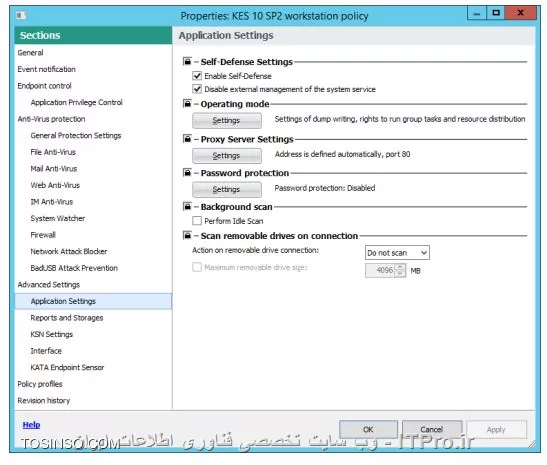The width and height of the screenshot is (547, 465).
Task: Open Application Privilege Control section
Action: point(93,102)
